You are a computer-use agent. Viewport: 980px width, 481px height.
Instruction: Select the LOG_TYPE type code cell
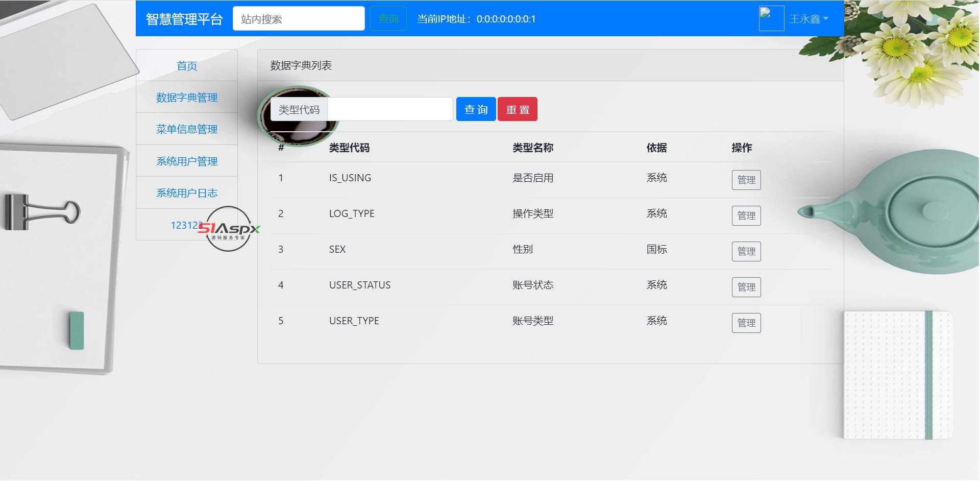pos(352,213)
